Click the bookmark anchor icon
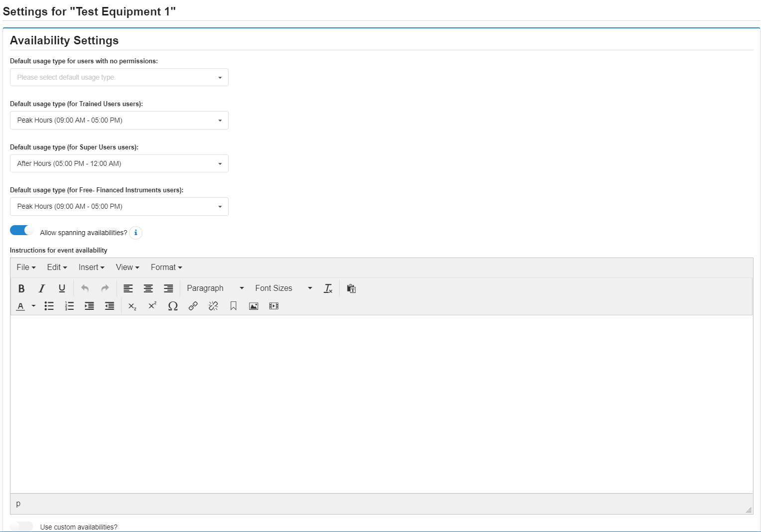Viewport: 761px width, 532px height. point(233,306)
